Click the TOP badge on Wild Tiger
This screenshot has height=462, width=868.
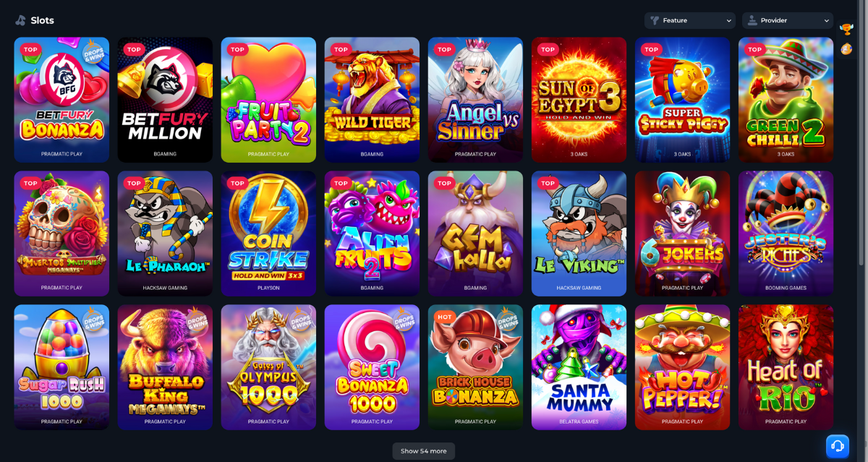tap(341, 50)
